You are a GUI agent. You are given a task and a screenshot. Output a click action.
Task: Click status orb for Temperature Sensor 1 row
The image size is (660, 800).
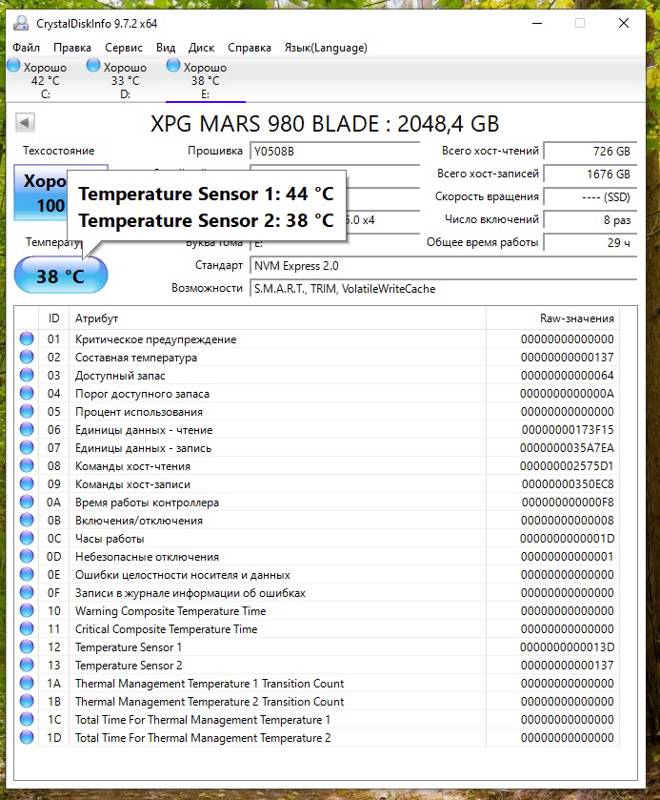(27, 647)
